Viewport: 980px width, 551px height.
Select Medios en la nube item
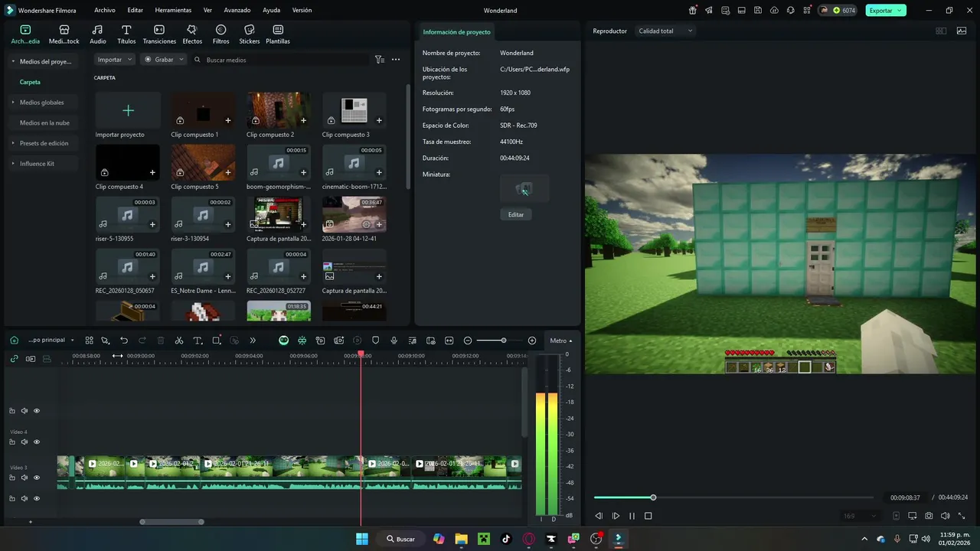pyautogui.click(x=44, y=122)
